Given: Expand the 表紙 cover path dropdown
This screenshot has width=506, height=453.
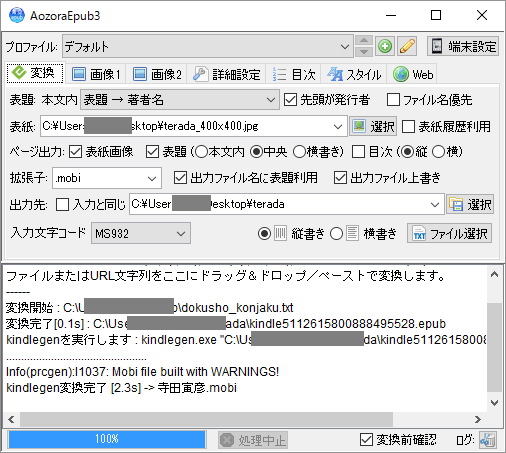Looking at the screenshot, I should pyautogui.click(x=338, y=126).
